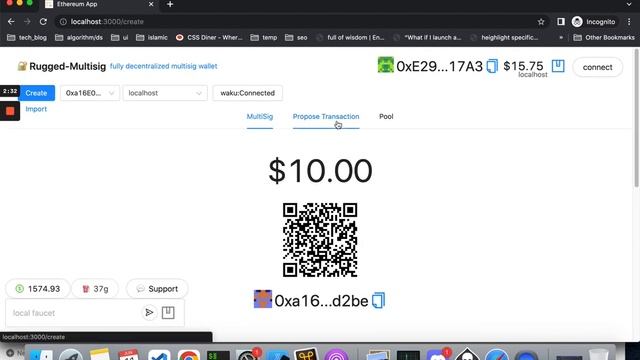
Task: Select the Ethereum App browser tab
Action: 100,4
